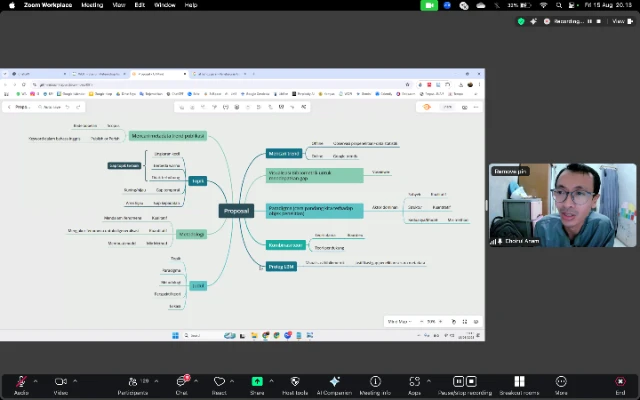Screen dimensions: 640x400
Task: Open Host tools shield icon
Action: 294,382
